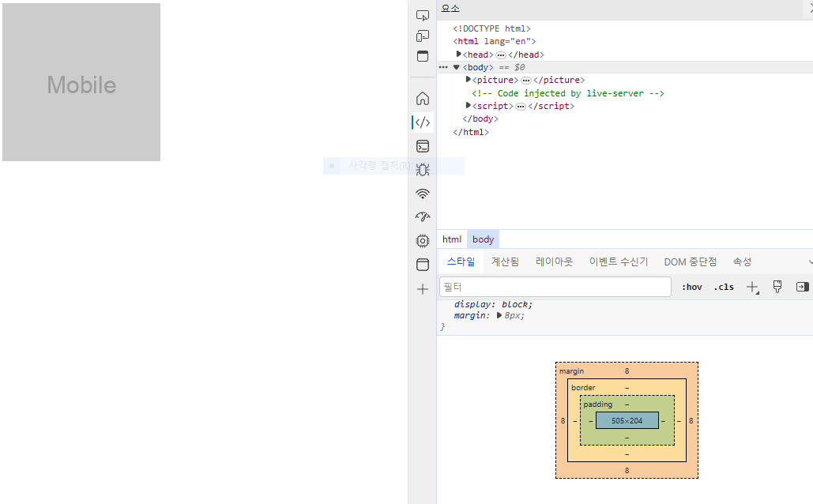This screenshot has height=504, width=813.
Task: Click the new style rule plus button
Action: pos(752,287)
